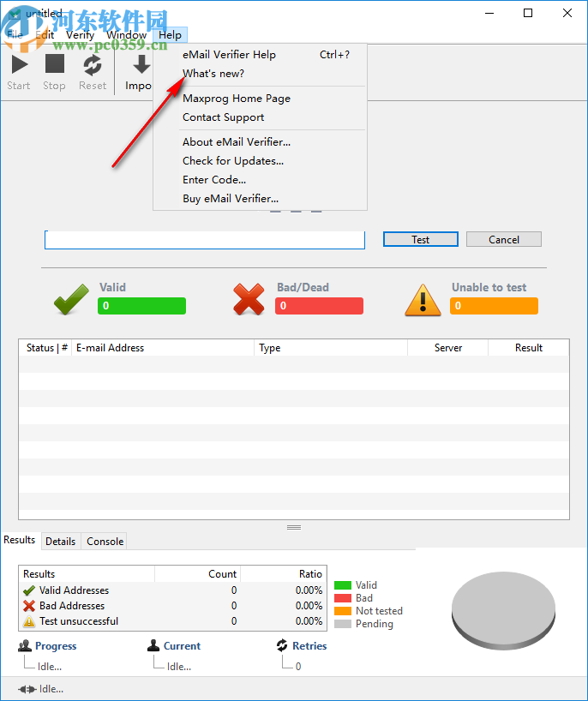Click the Unable to test warning triangle icon
Image resolution: width=588 pixels, height=701 pixels.
tap(423, 300)
